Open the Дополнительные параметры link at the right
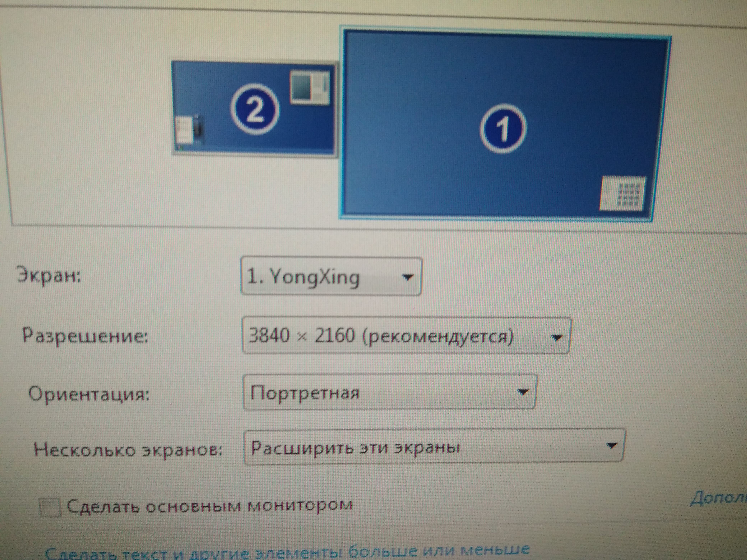The height and width of the screenshot is (560, 747). coord(718,498)
